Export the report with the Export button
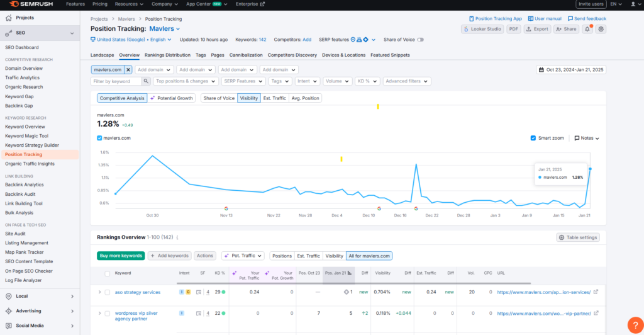This screenshot has width=644, height=335. click(x=537, y=29)
